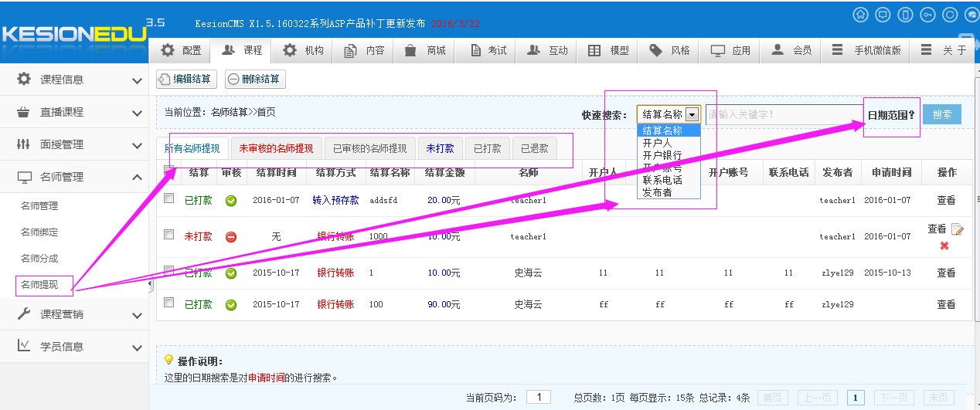
Task: Click the home icon in top header
Action: tap(860, 15)
